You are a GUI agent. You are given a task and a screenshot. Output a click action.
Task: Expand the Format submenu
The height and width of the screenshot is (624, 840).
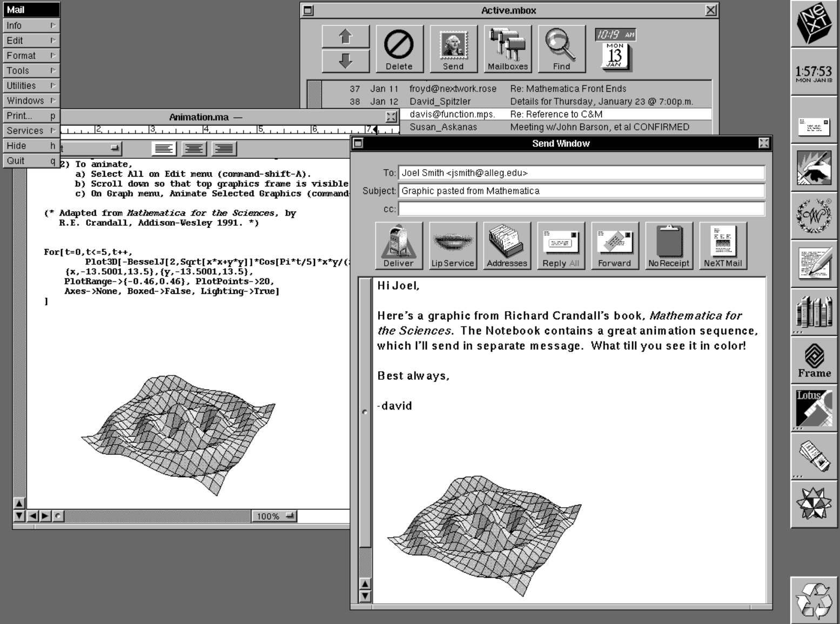click(31, 56)
